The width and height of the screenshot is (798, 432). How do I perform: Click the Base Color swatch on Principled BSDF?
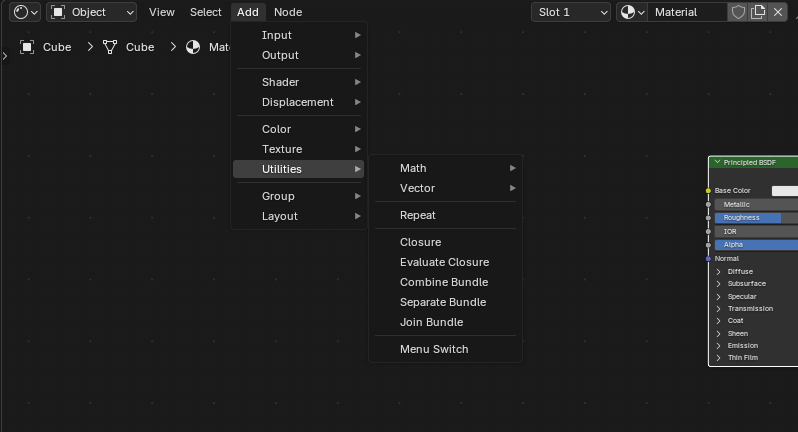click(785, 191)
